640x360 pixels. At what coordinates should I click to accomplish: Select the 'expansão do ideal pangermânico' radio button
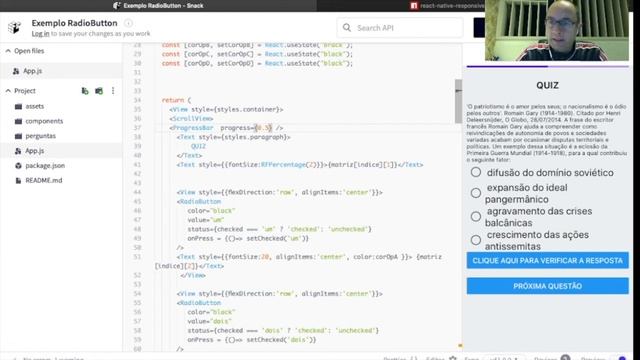pyautogui.click(x=476, y=193)
